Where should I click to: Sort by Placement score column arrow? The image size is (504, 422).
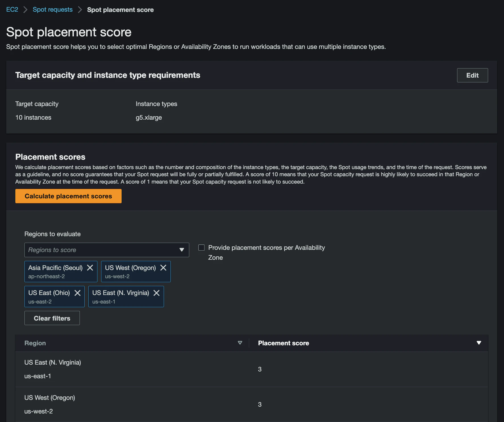(x=479, y=343)
